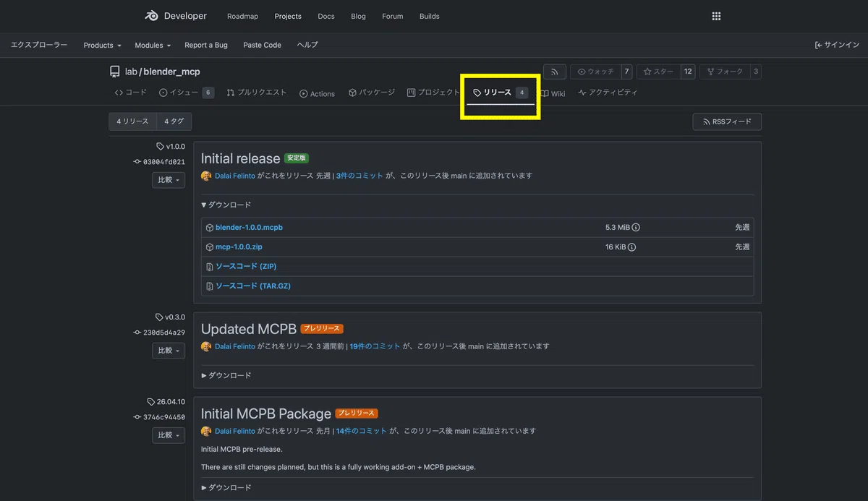The width and height of the screenshot is (868, 501).
Task: Click the file icon beside ソースコード (TAR.GZ)
Action: click(210, 286)
